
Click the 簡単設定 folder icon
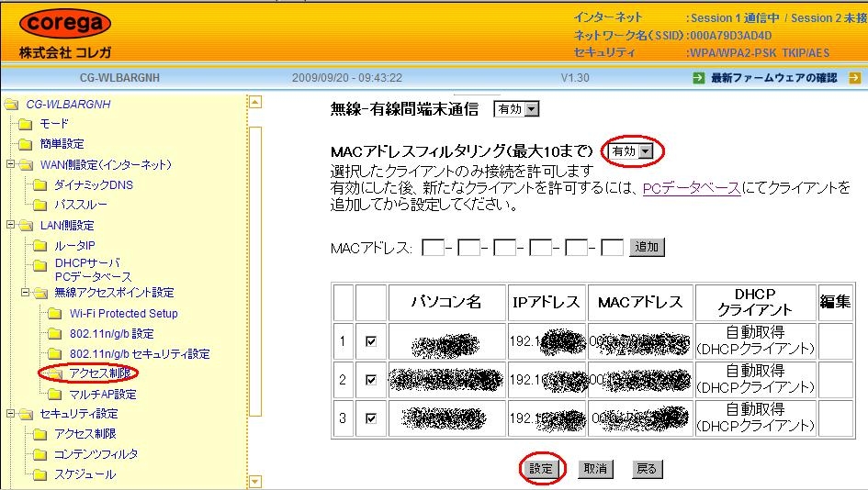(x=26, y=144)
